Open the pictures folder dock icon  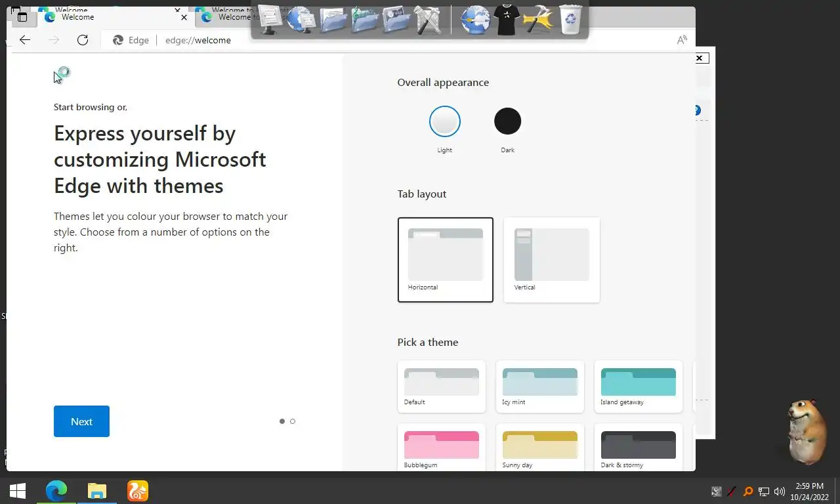(x=396, y=20)
